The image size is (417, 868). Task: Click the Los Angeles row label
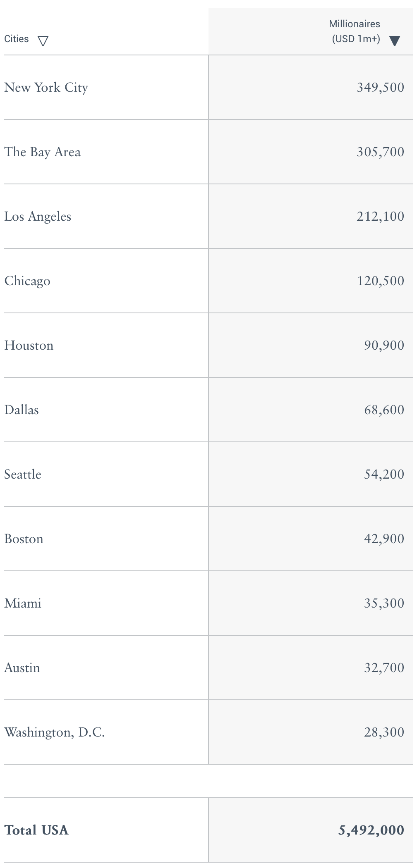point(38,217)
